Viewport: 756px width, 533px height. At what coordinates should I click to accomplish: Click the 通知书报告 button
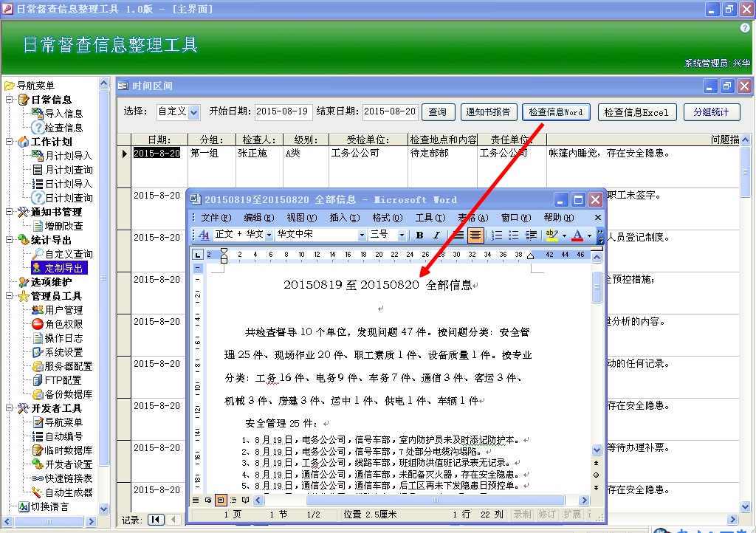tap(488, 112)
